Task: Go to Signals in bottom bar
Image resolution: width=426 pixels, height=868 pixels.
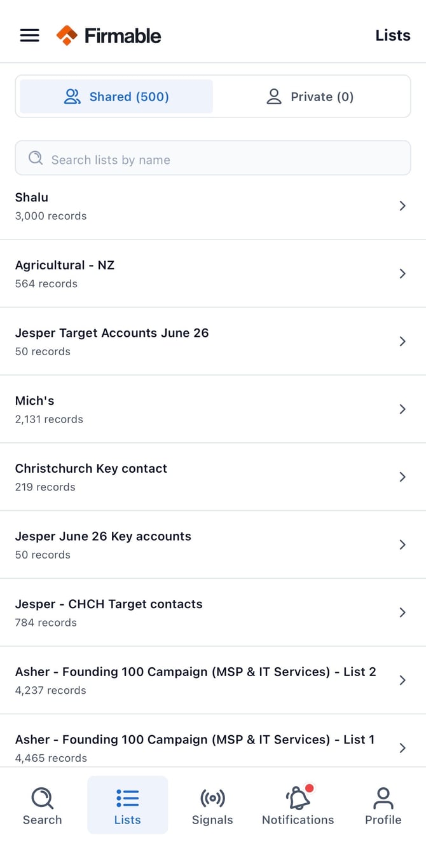Action: click(x=212, y=806)
